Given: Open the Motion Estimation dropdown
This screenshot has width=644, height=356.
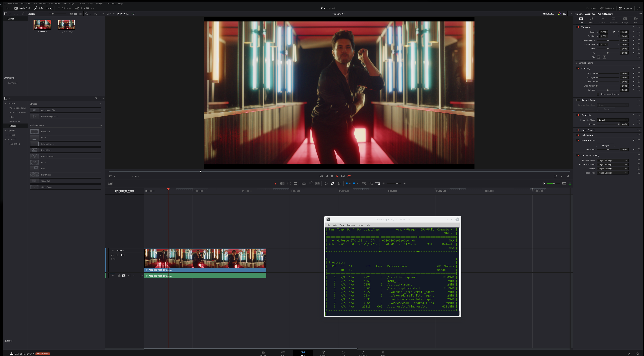Looking at the screenshot, I should pos(612,165).
